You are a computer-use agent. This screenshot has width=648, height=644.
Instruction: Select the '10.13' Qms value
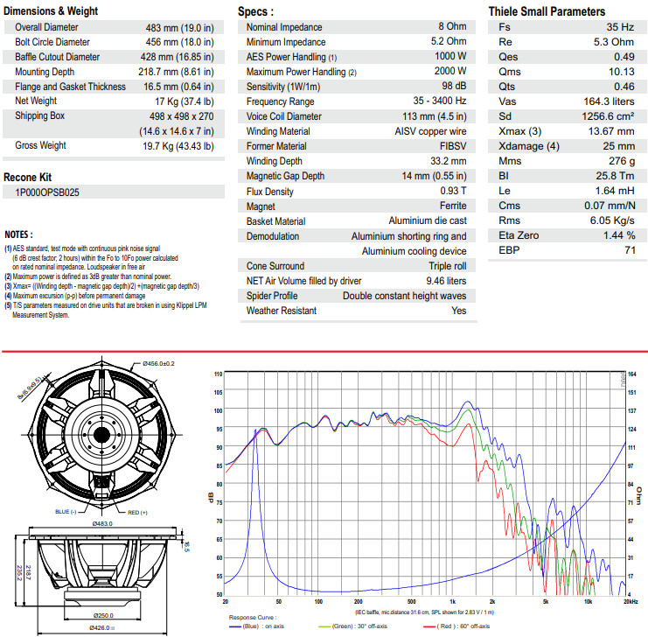622,72
